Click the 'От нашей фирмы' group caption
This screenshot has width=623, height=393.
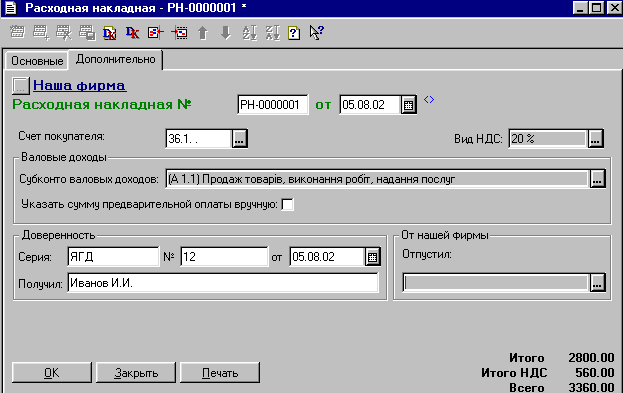pos(445,235)
